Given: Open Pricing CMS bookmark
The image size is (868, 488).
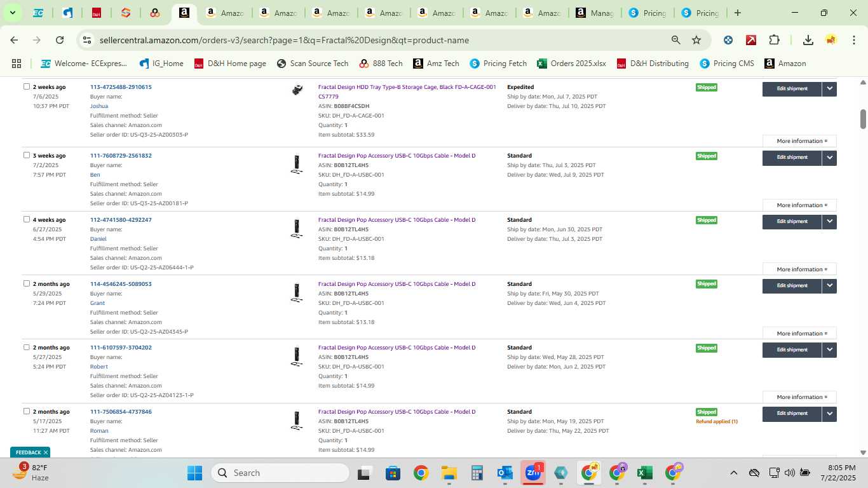Looking at the screenshot, I should point(726,64).
